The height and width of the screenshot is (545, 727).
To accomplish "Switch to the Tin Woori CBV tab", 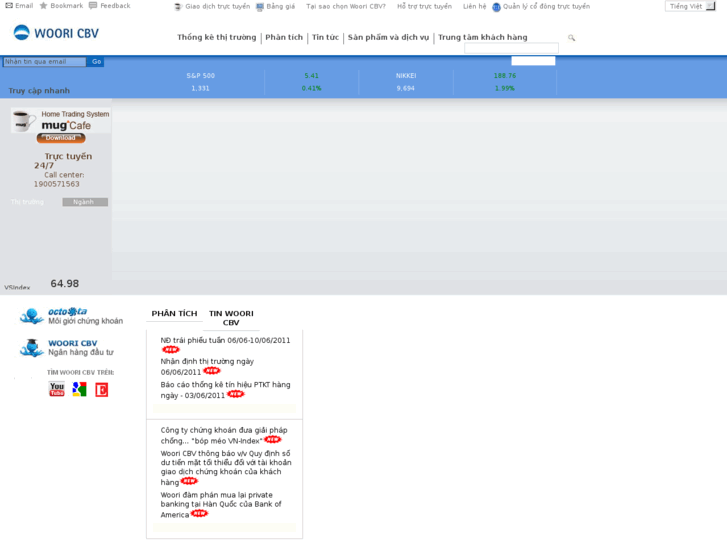I will [231, 318].
